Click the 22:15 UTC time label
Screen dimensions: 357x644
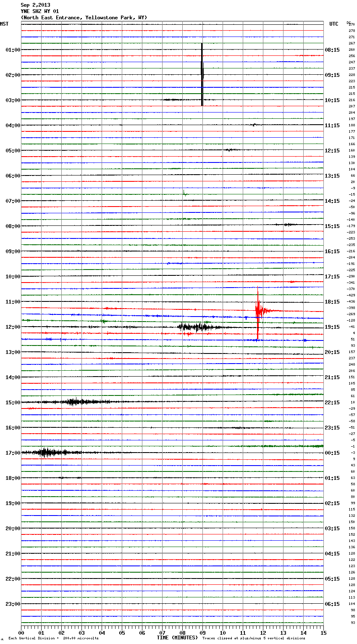coord(332,403)
